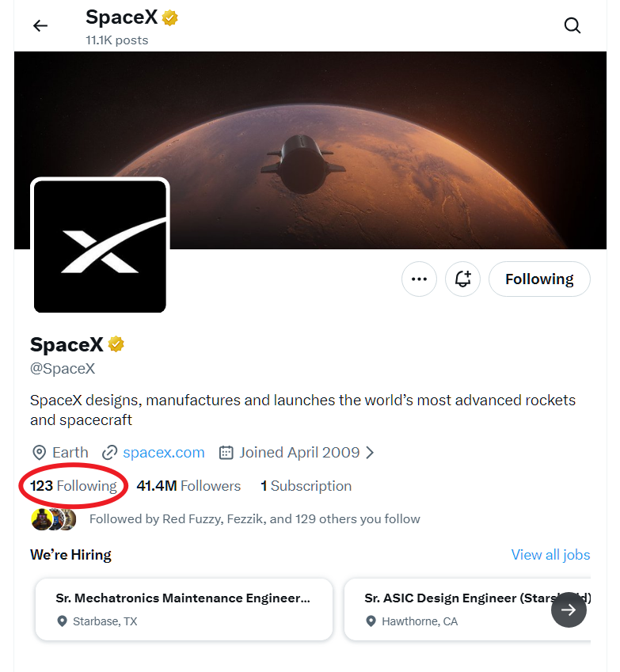This screenshot has width=620, height=672.
Task: Toggle the Following button to unfollow
Action: tap(539, 279)
